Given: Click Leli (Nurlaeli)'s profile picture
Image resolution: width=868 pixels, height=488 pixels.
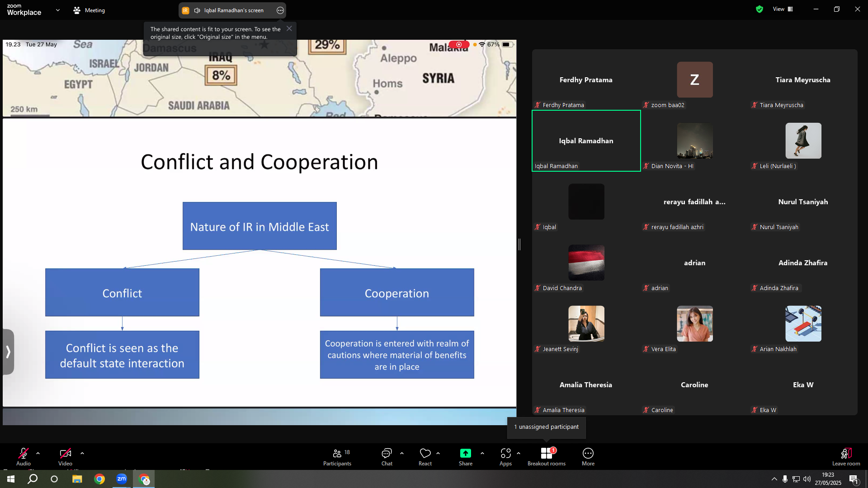Looking at the screenshot, I should coord(803,141).
